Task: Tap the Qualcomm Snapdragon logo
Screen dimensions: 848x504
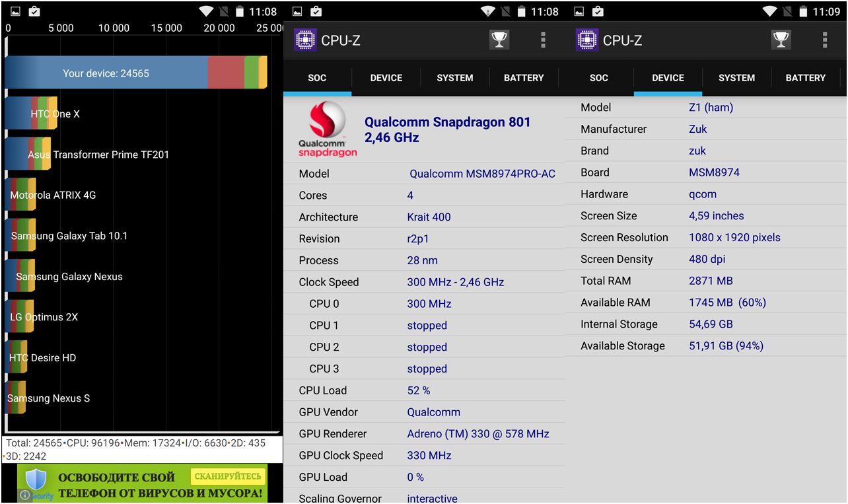Action: coord(328,129)
